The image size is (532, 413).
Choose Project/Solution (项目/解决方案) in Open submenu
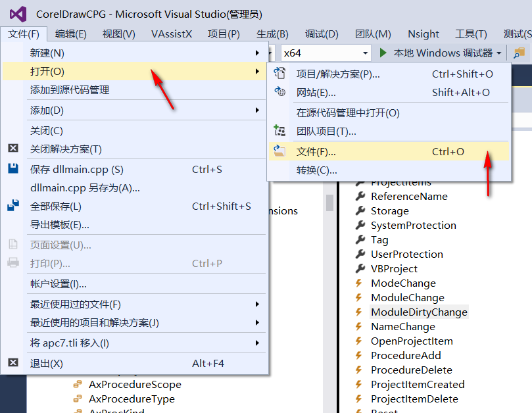389,74
